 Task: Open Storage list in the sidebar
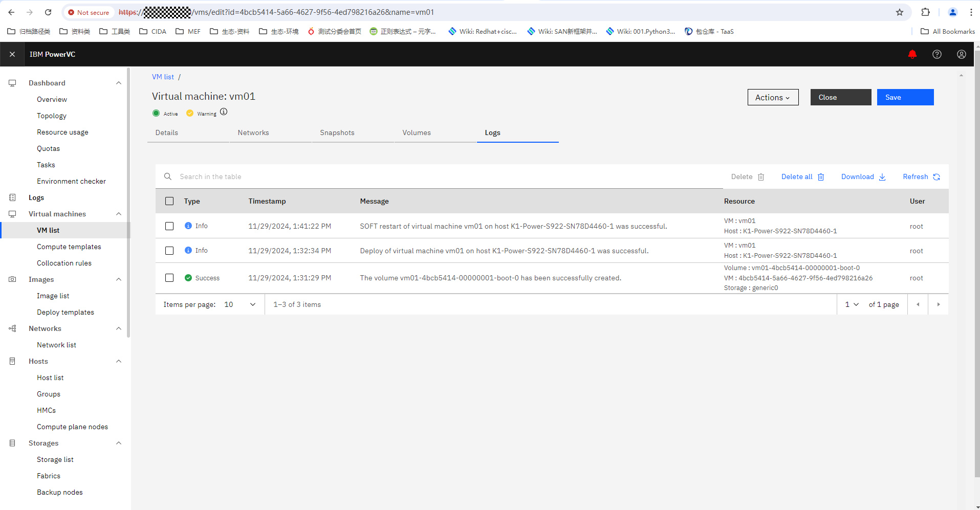[x=55, y=459]
